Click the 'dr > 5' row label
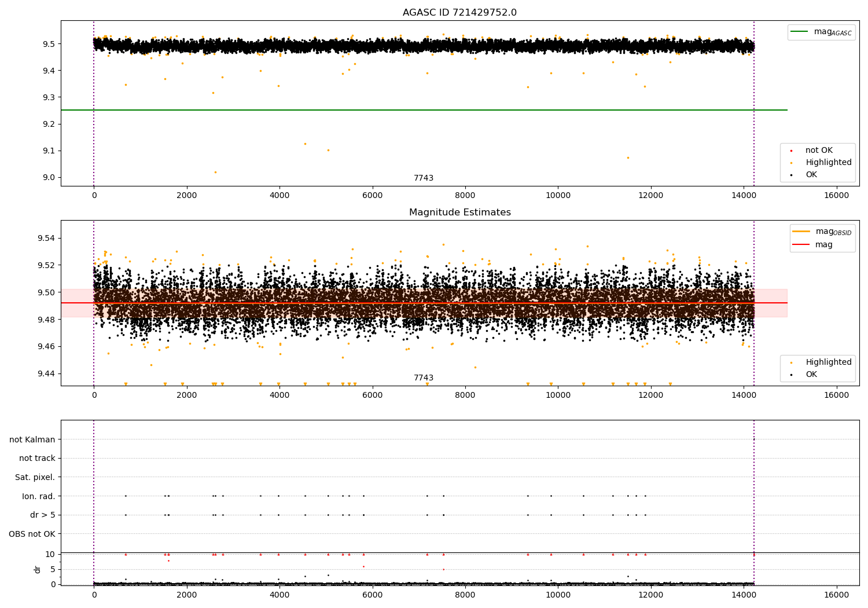 (43, 515)
